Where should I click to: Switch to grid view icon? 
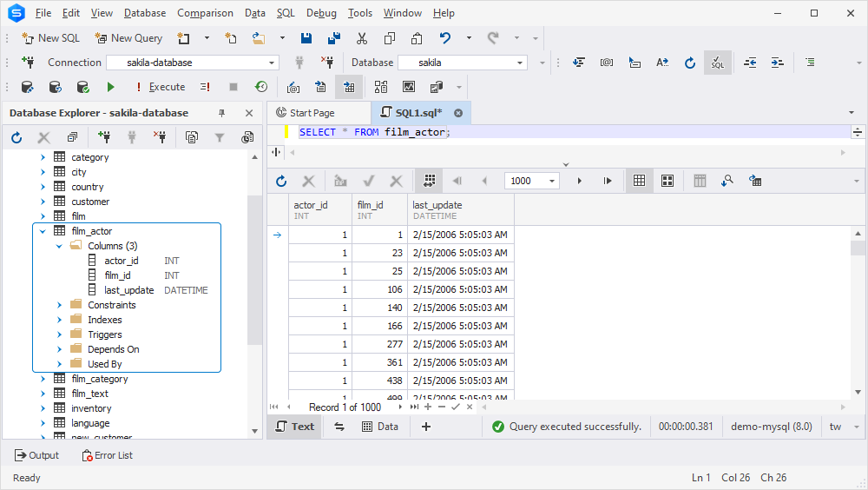[640, 181]
